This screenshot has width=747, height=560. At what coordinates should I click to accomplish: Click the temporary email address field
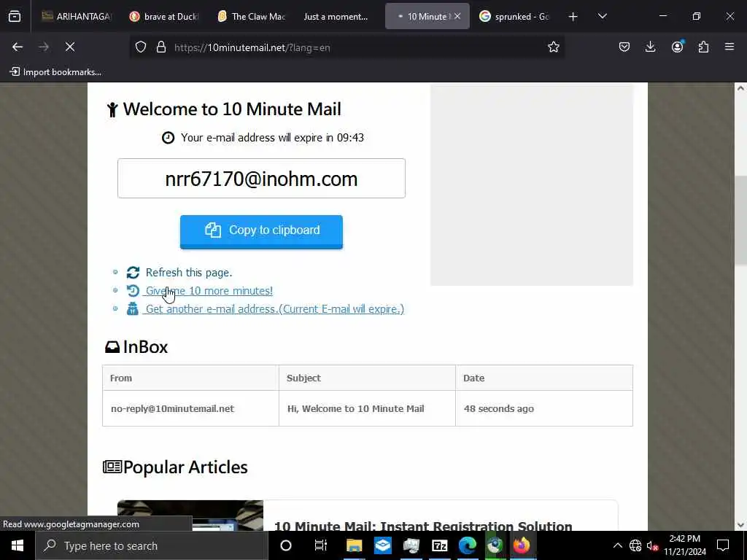pyautogui.click(x=261, y=179)
